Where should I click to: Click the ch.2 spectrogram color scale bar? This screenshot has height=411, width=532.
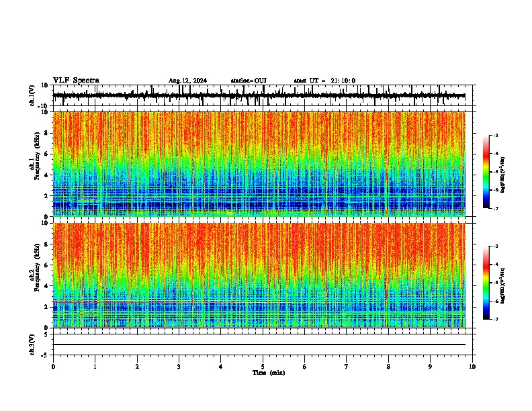click(486, 283)
